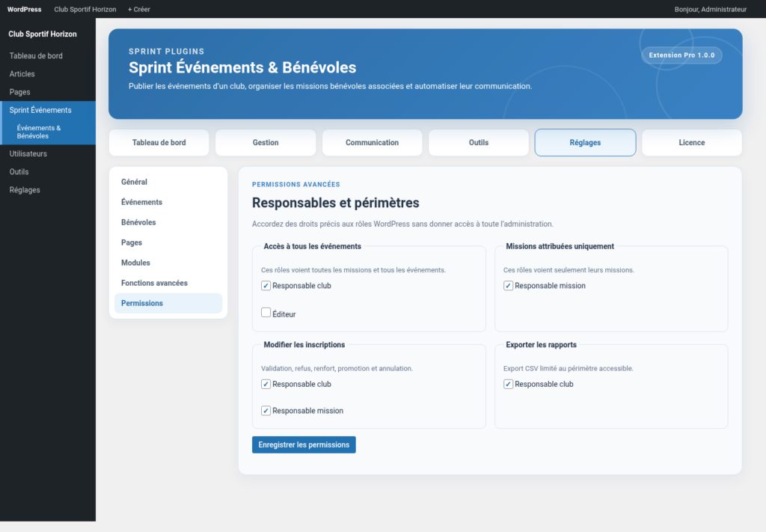Open Événements settings section
766x532 pixels.
click(x=168, y=202)
